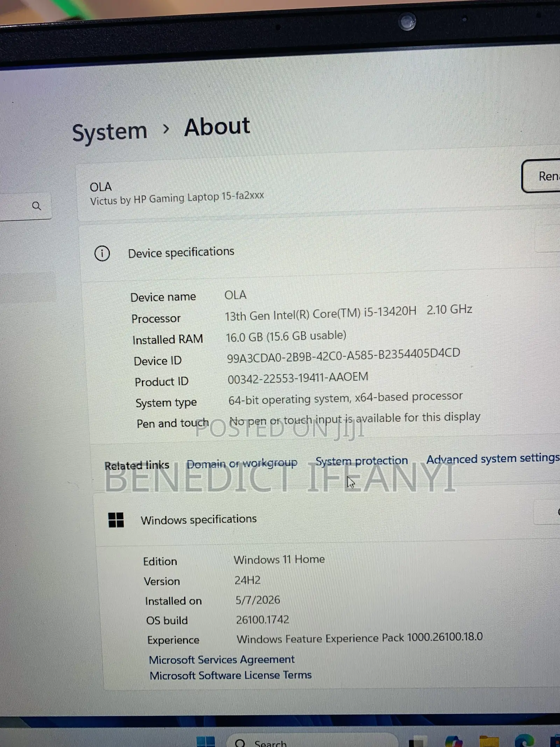Click the settings search magnifier icon

36,206
